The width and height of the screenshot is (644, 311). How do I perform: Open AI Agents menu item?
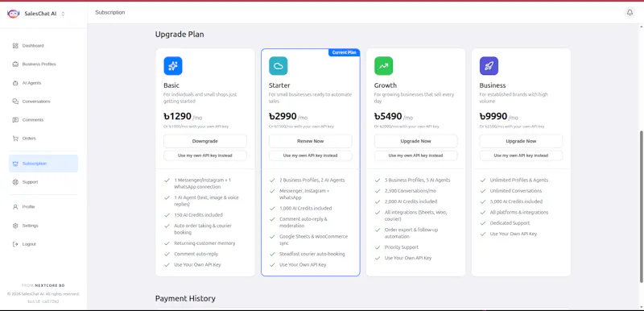coord(43,83)
